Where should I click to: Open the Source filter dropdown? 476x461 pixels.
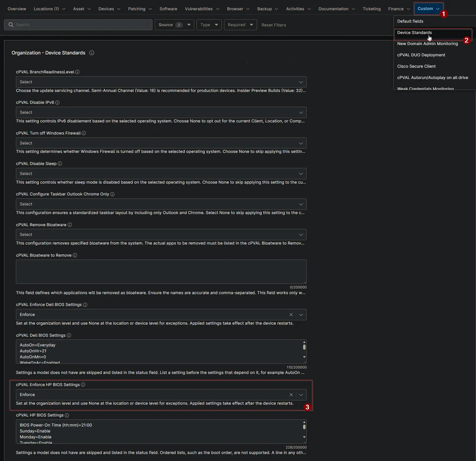tap(174, 25)
